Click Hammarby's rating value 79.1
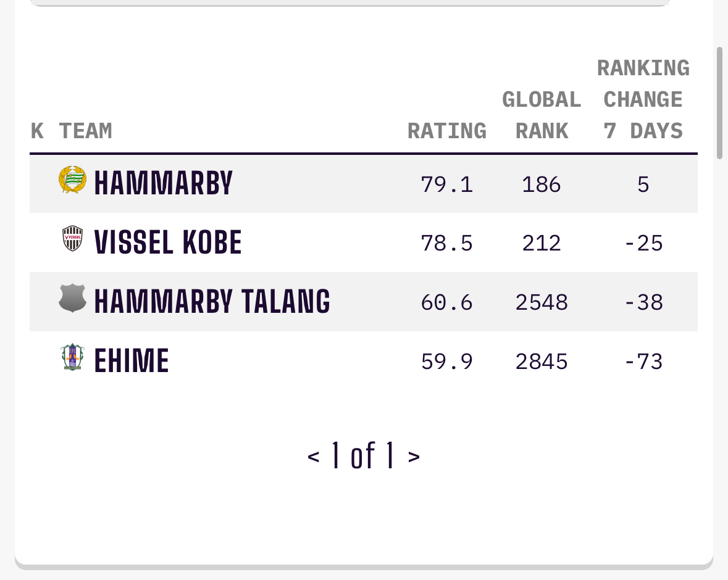 pyautogui.click(x=446, y=184)
